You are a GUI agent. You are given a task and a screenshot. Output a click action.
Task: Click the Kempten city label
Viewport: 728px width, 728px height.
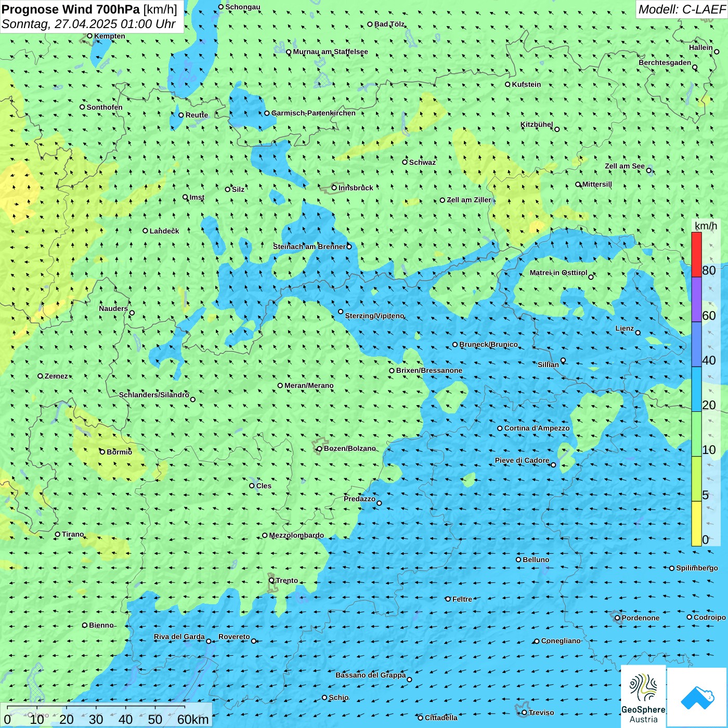click(109, 36)
